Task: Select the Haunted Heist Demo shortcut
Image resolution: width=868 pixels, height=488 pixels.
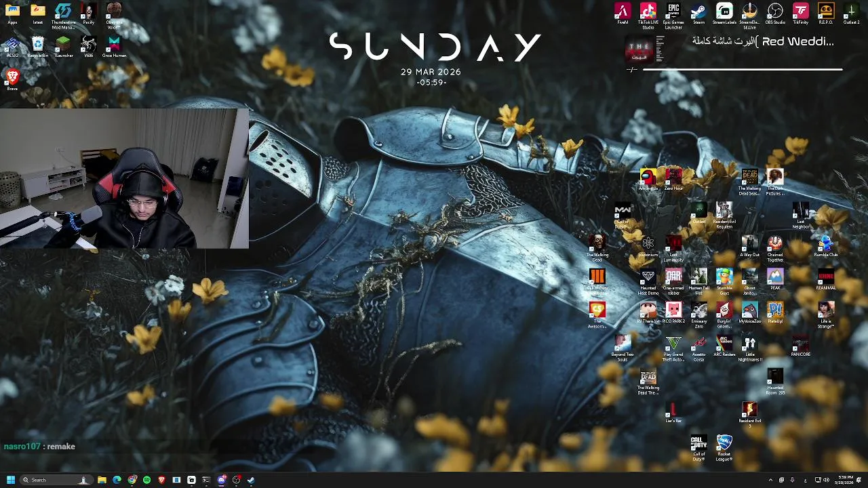Action: pos(648,282)
